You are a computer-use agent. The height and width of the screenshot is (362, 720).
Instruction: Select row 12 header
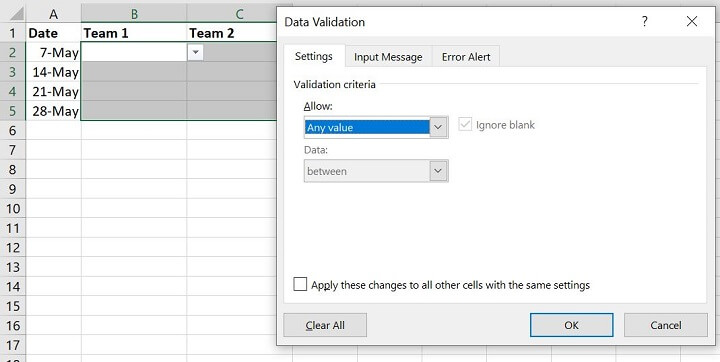pyautogui.click(x=12, y=248)
